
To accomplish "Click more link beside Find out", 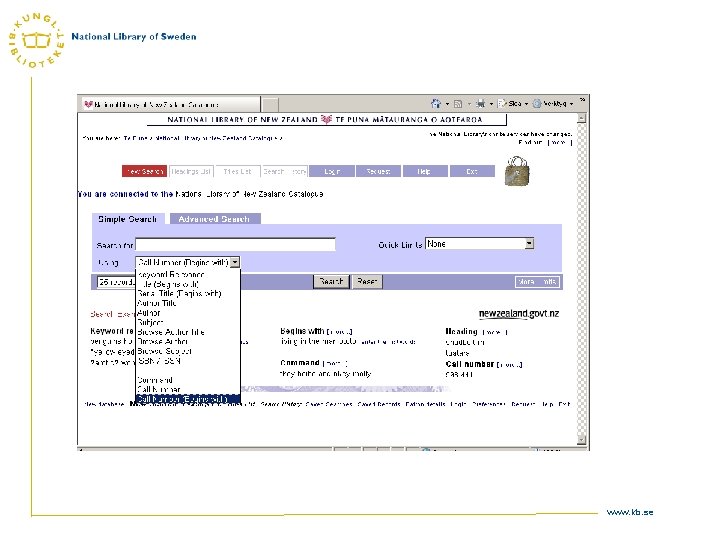I will click(559, 143).
